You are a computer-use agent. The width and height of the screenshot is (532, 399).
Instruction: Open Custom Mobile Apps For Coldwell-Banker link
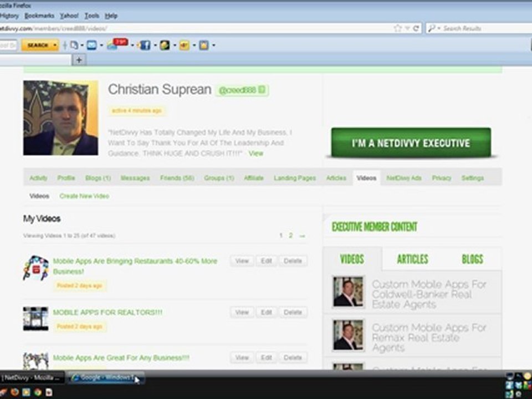click(429, 294)
